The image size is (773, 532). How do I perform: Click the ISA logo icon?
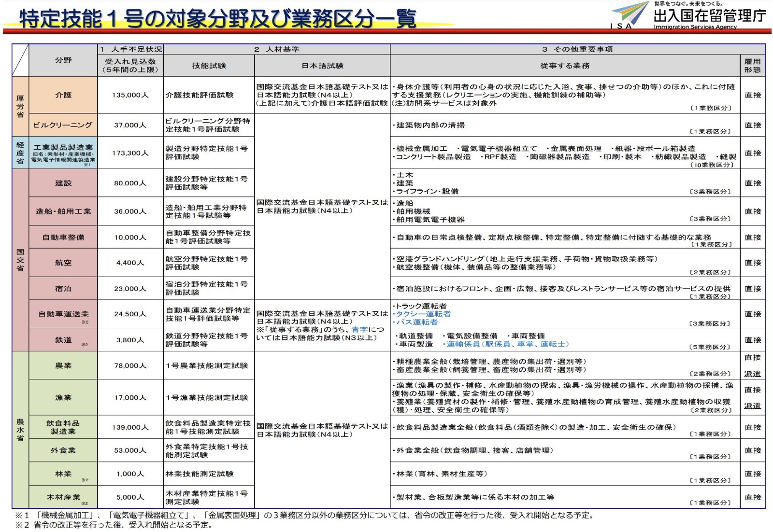[x=629, y=15]
